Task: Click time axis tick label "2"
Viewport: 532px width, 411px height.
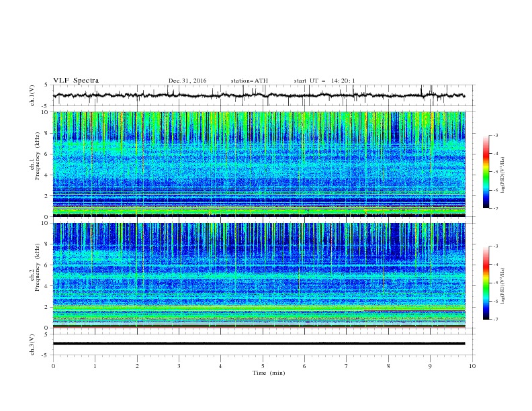Action: click(x=137, y=366)
